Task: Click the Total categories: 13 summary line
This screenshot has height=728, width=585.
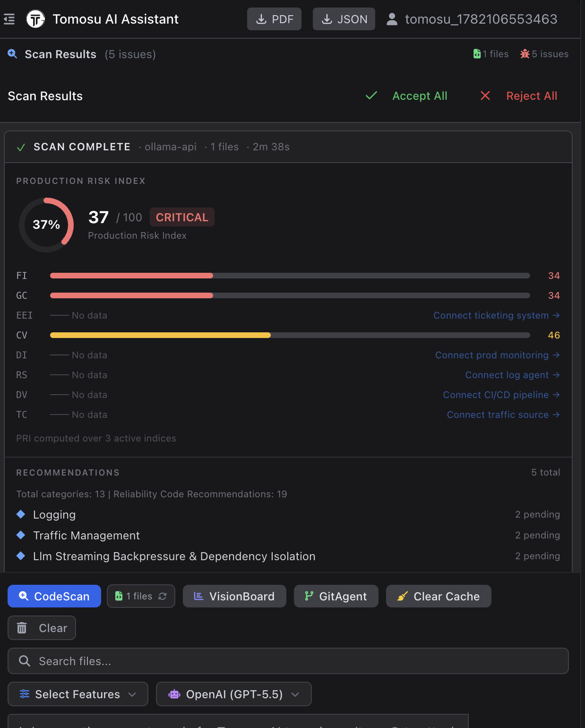Action: pyautogui.click(x=152, y=494)
